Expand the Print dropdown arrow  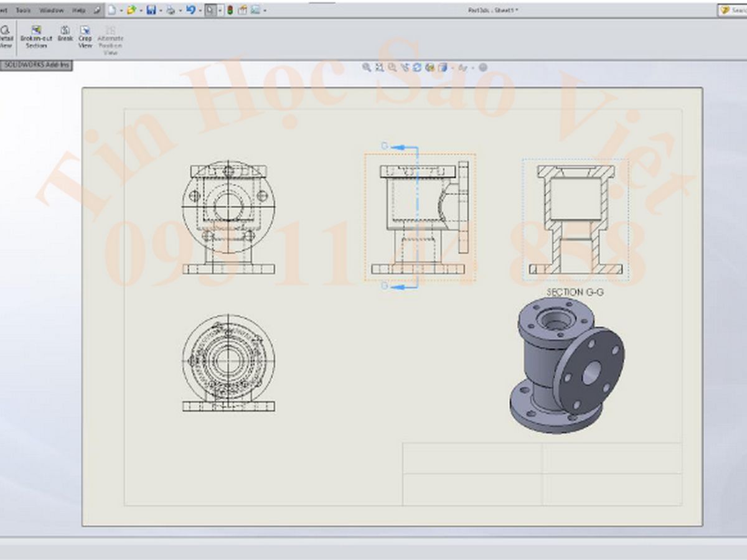[181, 11]
